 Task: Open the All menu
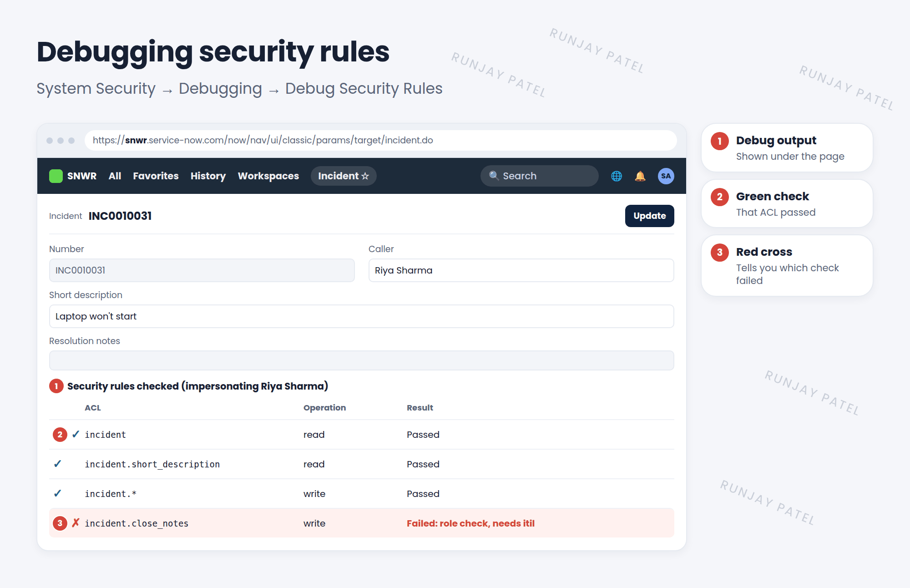tap(115, 176)
